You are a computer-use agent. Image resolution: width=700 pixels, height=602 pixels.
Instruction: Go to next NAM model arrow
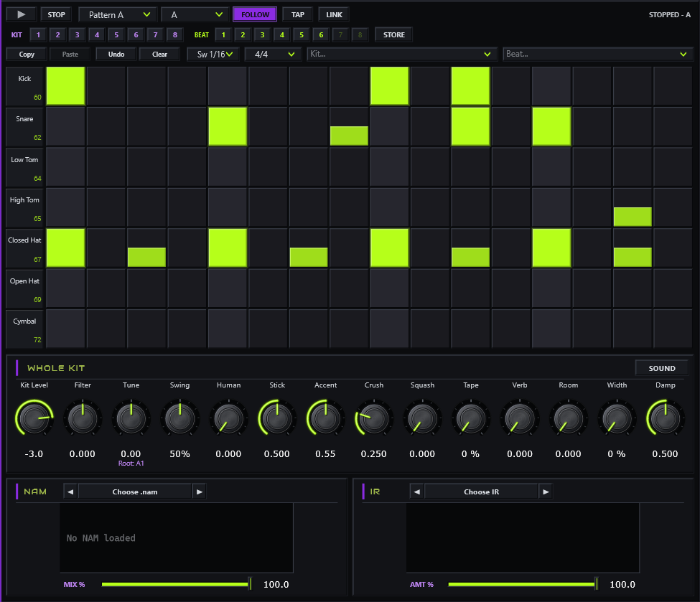[x=199, y=492]
